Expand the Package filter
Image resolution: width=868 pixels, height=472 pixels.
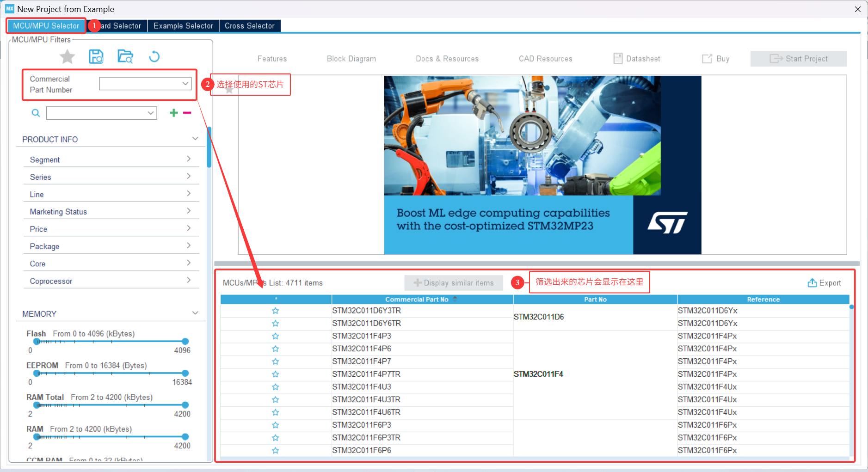[x=189, y=245]
